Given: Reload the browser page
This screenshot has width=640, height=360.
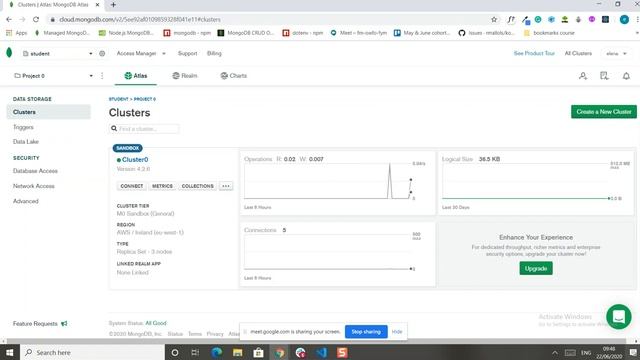Looking at the screenshot, I should coord(36,19).
